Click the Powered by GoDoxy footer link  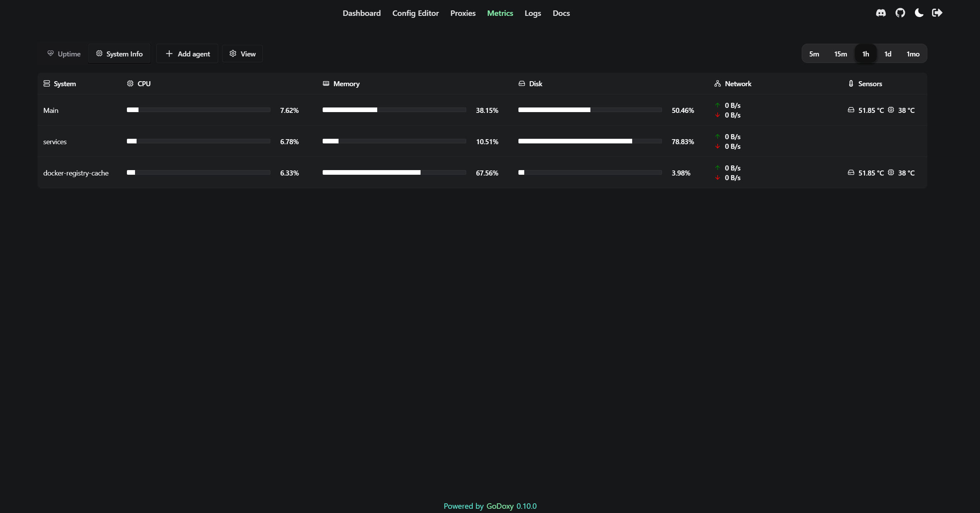tap(490, 506)
